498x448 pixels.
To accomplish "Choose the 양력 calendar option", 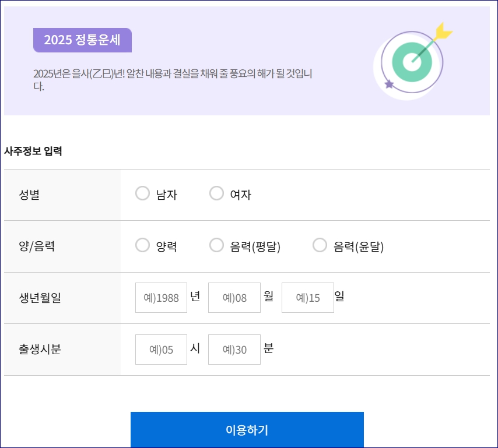I will pyautogui.click(x=143, y=245).
